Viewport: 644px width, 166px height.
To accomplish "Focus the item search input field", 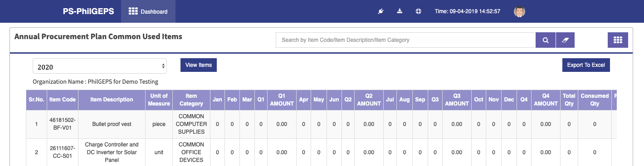I will [x=406, y=40].
